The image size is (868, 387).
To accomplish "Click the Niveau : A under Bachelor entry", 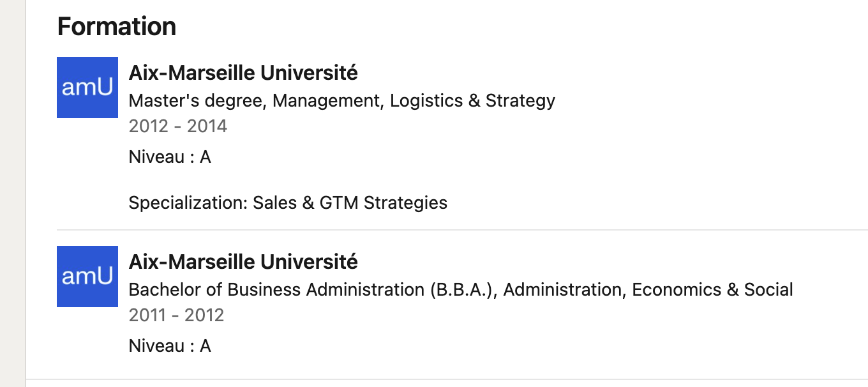I will (x=170, y=346).
